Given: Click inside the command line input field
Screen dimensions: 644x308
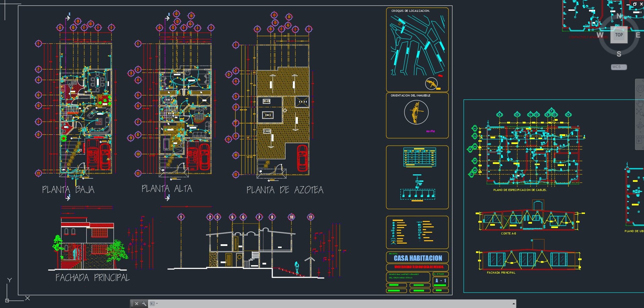Looking at the screenshot, I should (236, 303).
